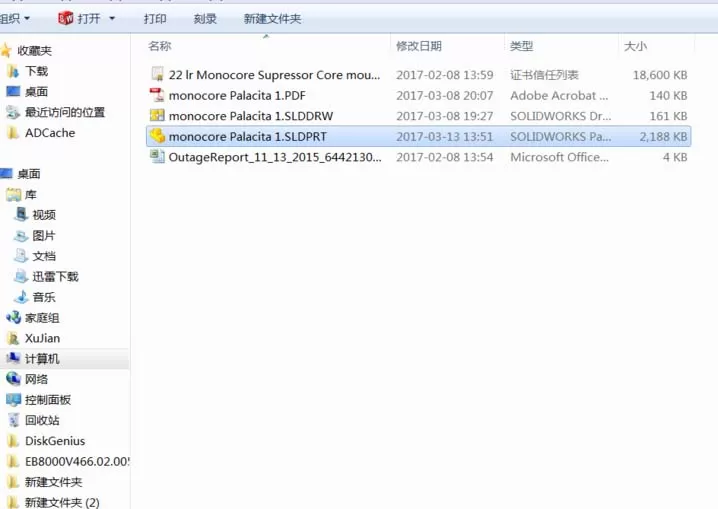718x509 pixels.
Task: Sort files by 类型 column header
Action: (521, 46)
